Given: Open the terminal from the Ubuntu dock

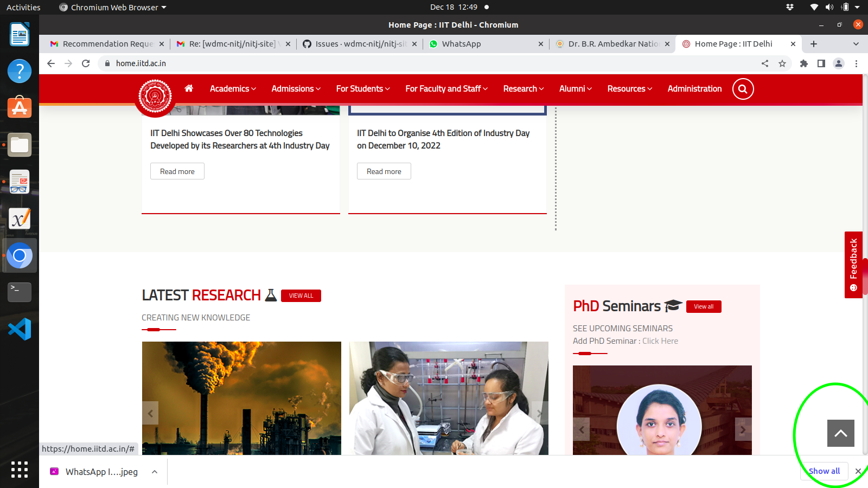Looking at the screenshot, I should point(19,292).
